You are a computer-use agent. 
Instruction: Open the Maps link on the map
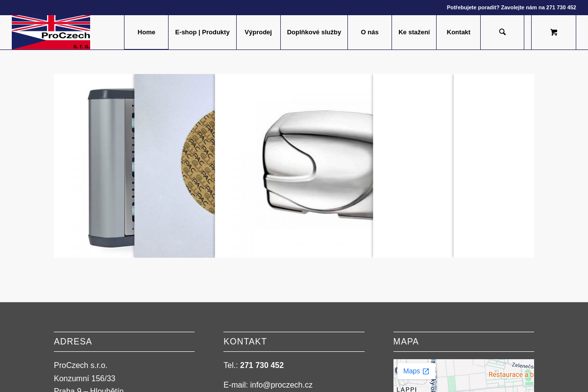tap(412, 371)
